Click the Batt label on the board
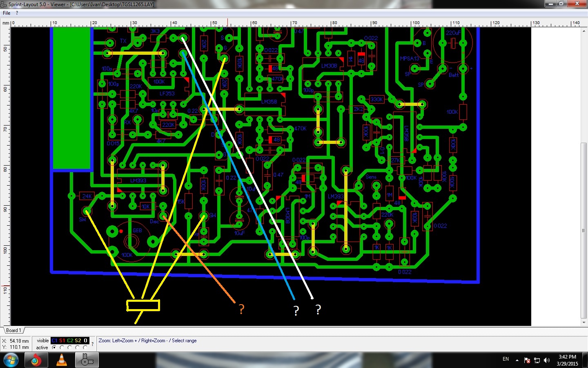 (x=454, y=75)
